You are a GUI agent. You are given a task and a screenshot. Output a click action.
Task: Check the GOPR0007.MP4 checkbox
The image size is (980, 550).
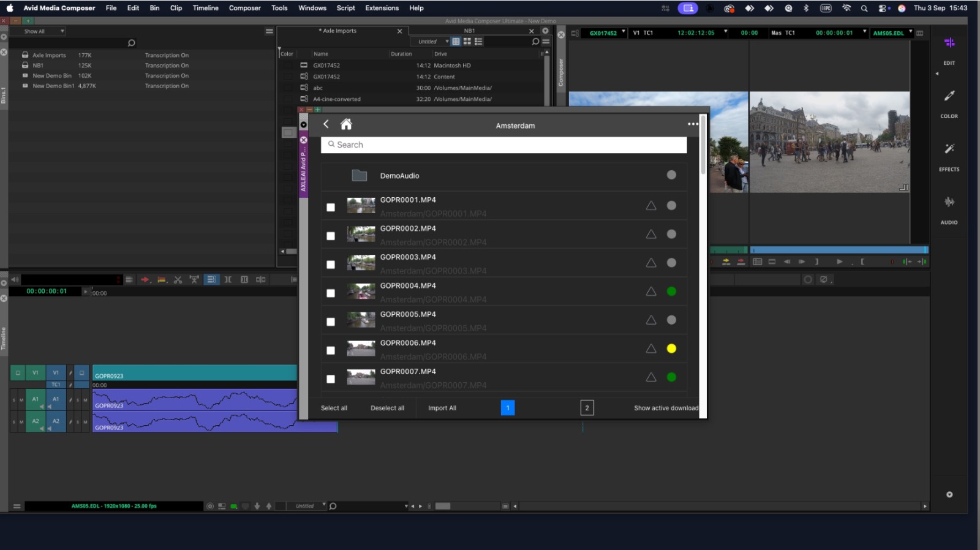331,379
